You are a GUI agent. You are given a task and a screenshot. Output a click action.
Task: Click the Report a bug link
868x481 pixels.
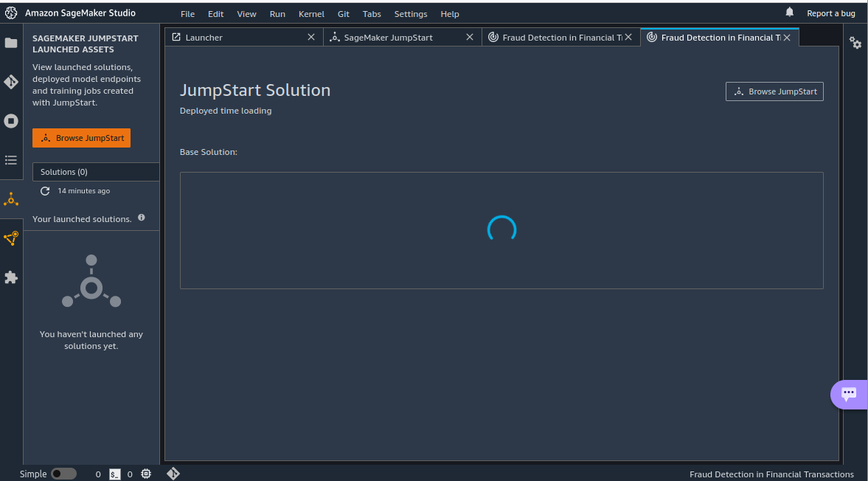pyautogui.click(x=831, y=13)
